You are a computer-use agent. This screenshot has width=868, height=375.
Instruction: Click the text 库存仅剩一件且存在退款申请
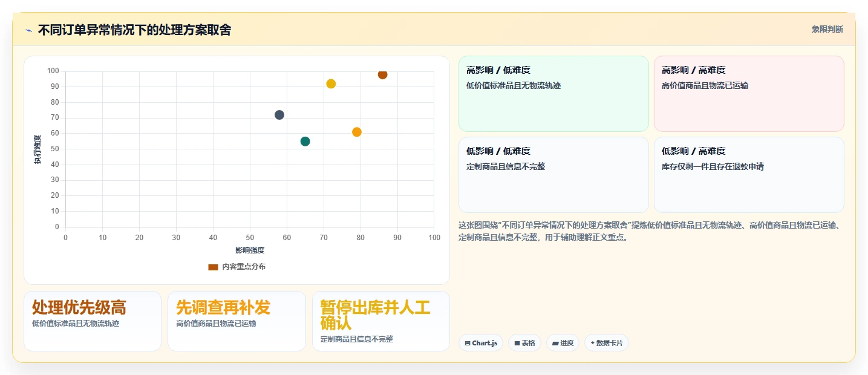(713, 166)
